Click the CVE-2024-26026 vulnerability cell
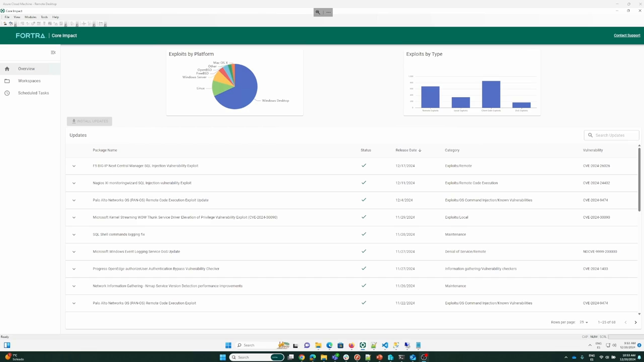 point(596,166)
